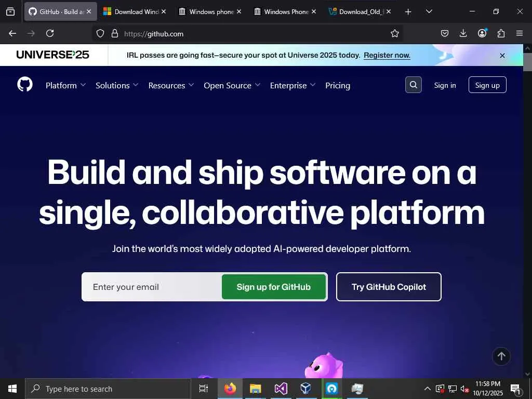Open the Extensions puzzle icon
Screen dimensions: 532x399
[x=501, y=33]
